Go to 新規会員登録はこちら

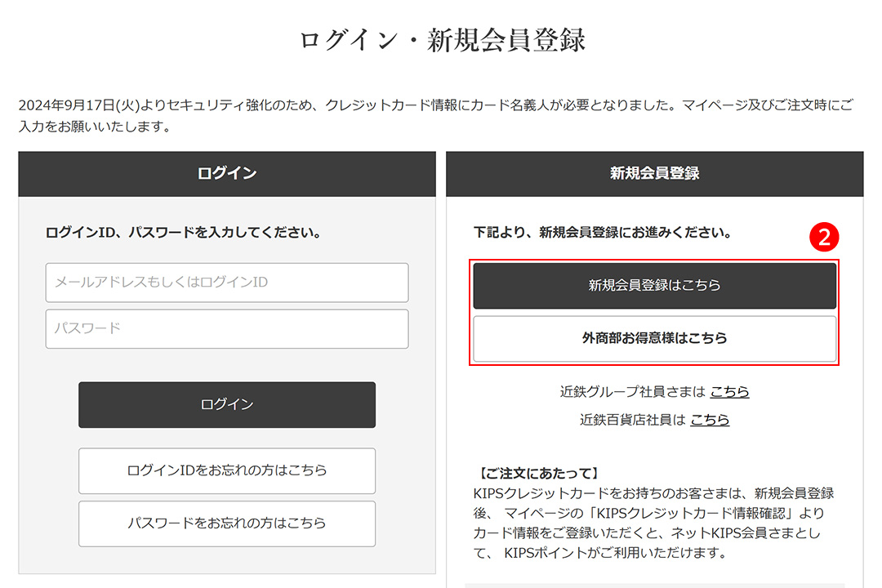coord(654,285)
